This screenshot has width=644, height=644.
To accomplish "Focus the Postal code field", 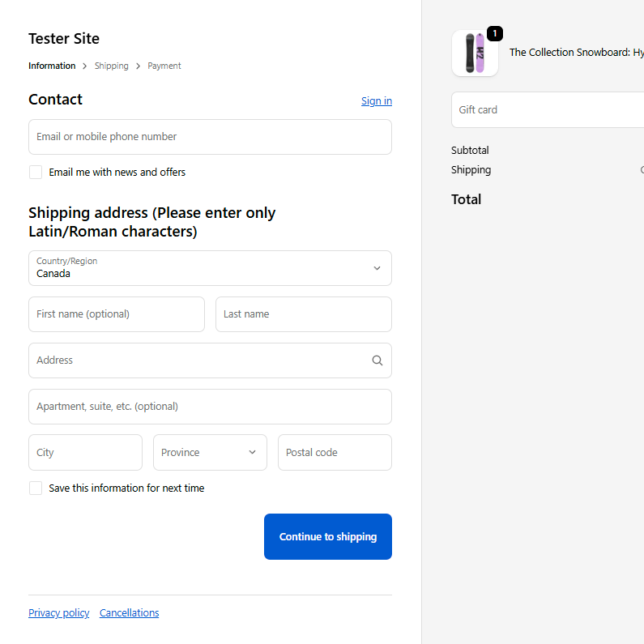I will (x=335, y=452).
